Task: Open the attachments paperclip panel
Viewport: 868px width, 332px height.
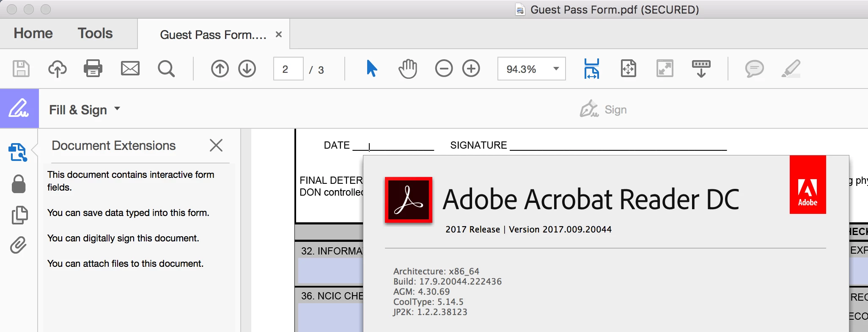Action: pos(18,245)
